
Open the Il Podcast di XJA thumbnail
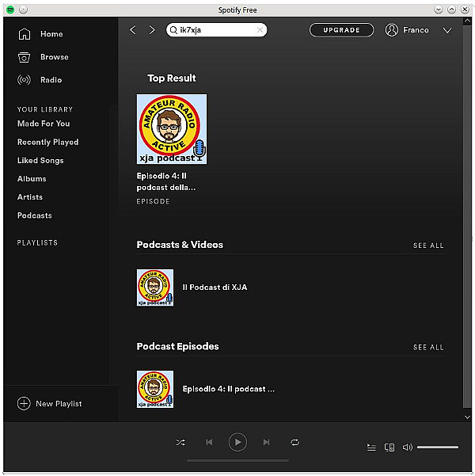click(x=155, y=288)
